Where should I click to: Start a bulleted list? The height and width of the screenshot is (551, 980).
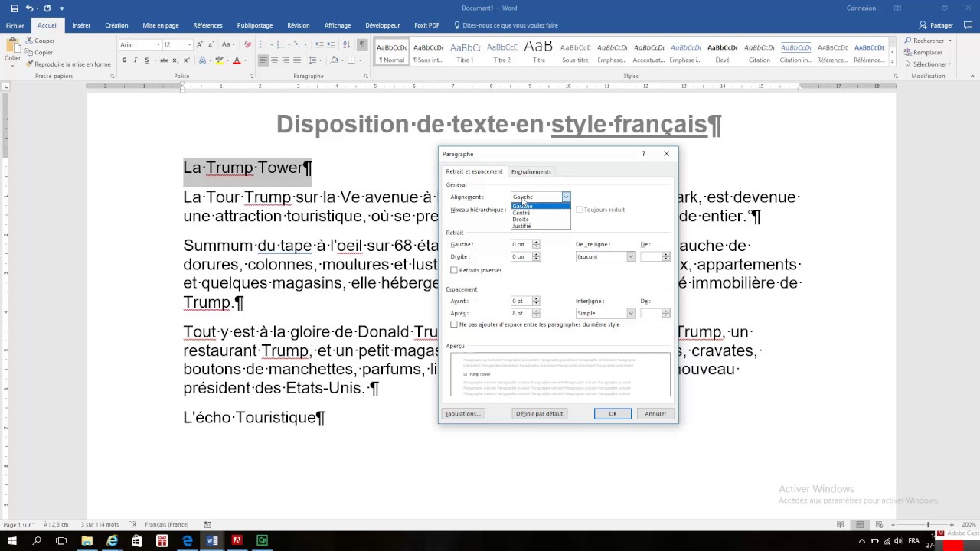click(x=263, y=44)
